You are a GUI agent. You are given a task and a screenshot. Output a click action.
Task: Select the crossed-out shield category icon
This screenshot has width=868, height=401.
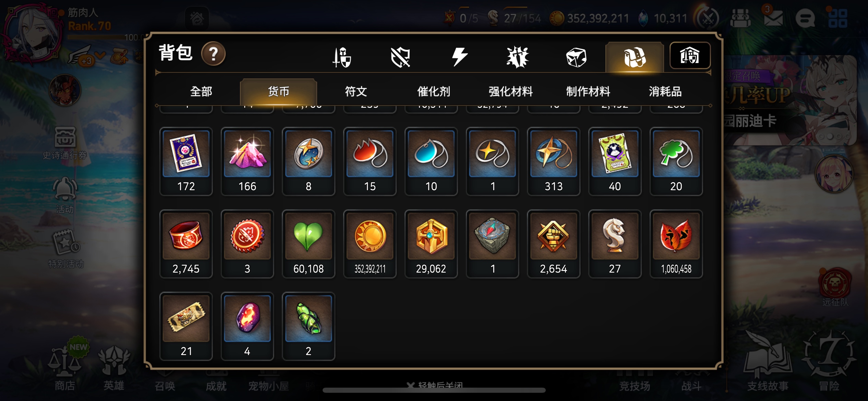400,57
